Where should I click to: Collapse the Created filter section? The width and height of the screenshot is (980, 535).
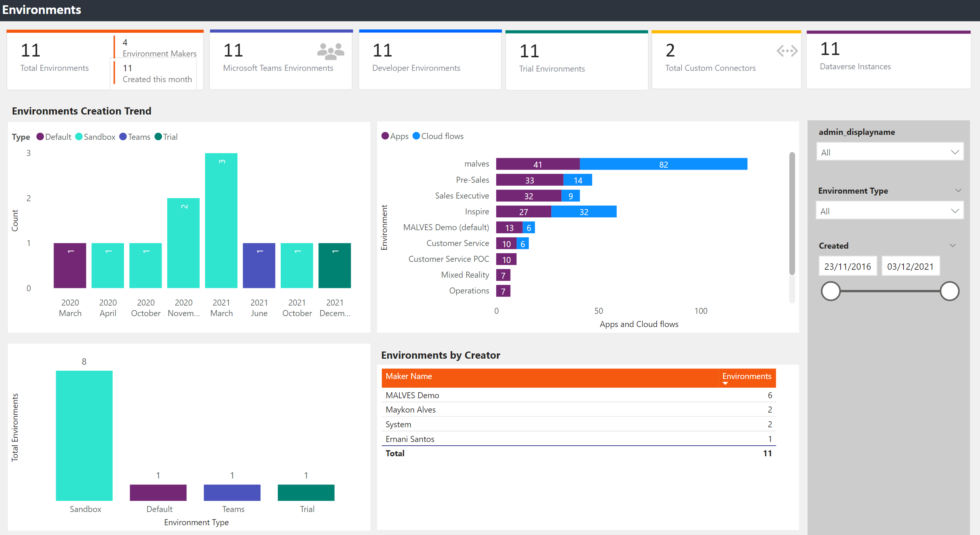952,245
